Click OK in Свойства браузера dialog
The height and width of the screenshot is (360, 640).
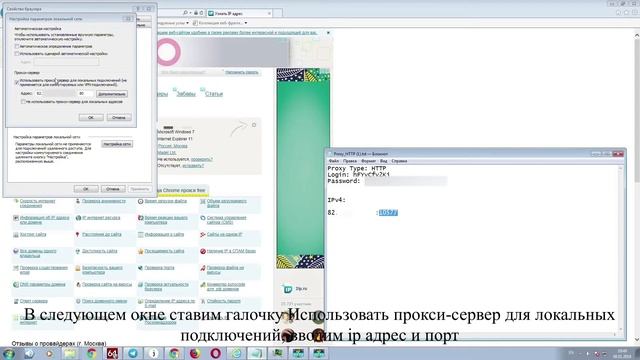coord(86,189)
